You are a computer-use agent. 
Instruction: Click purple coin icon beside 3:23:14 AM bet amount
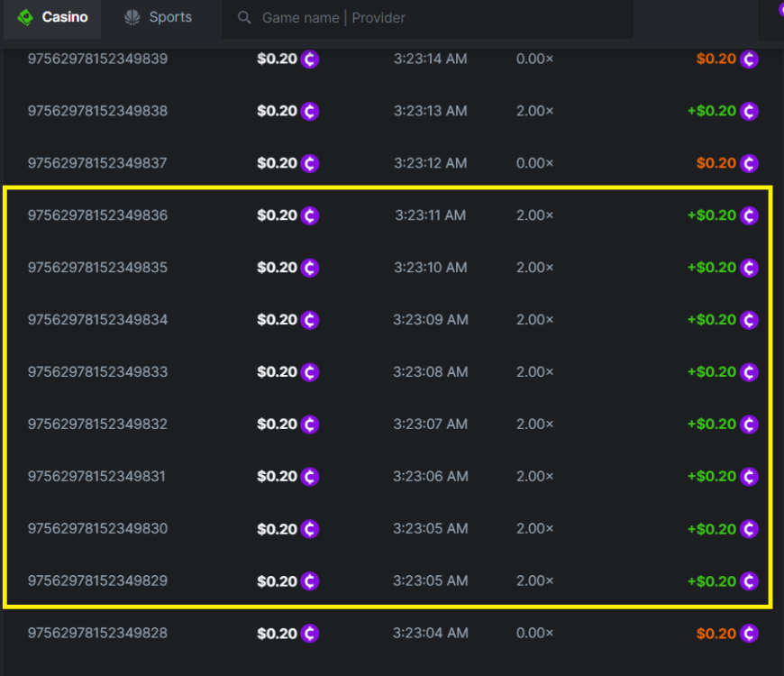pos(310,59)
